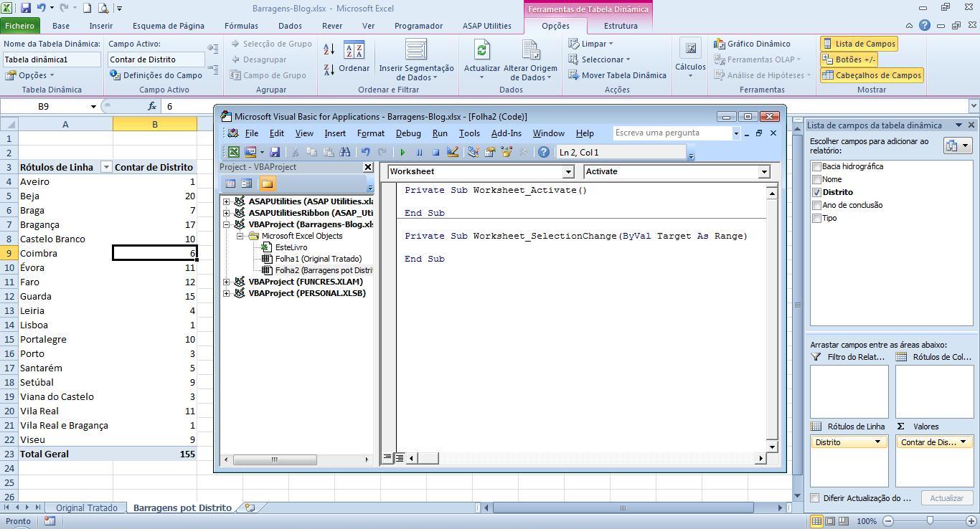Toggle Cabeçalhos de Campos button
The image size is (980, 529).
tap(872, 75)
